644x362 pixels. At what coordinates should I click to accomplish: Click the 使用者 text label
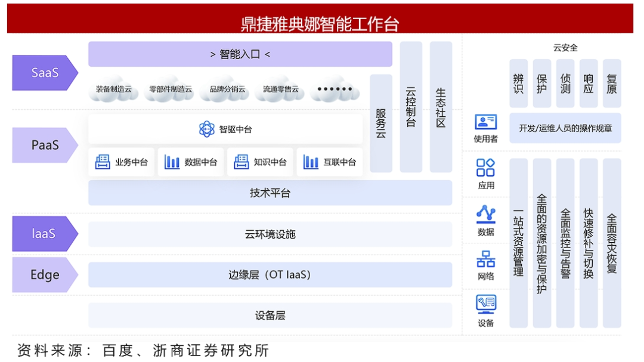(486, 139)
